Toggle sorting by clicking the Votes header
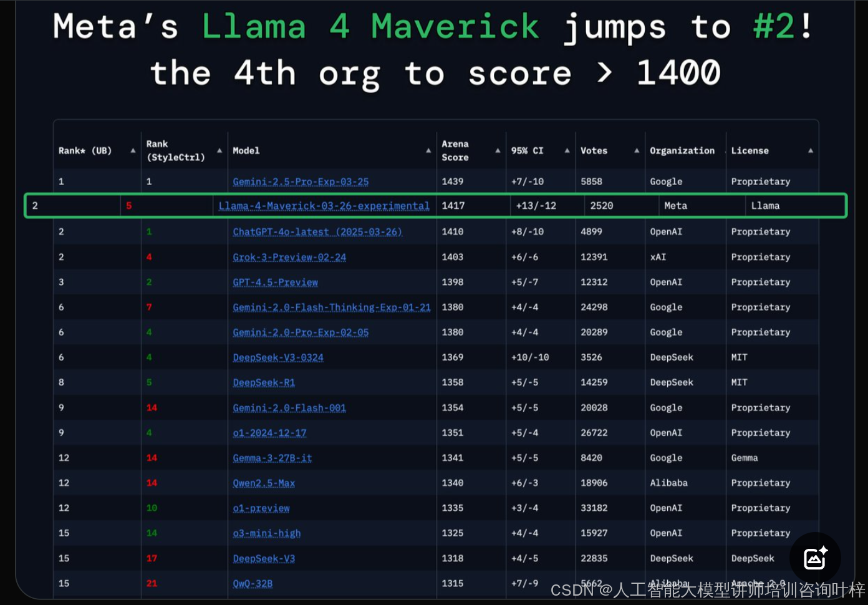Viewport: 868px width, 605px height. 594,150
